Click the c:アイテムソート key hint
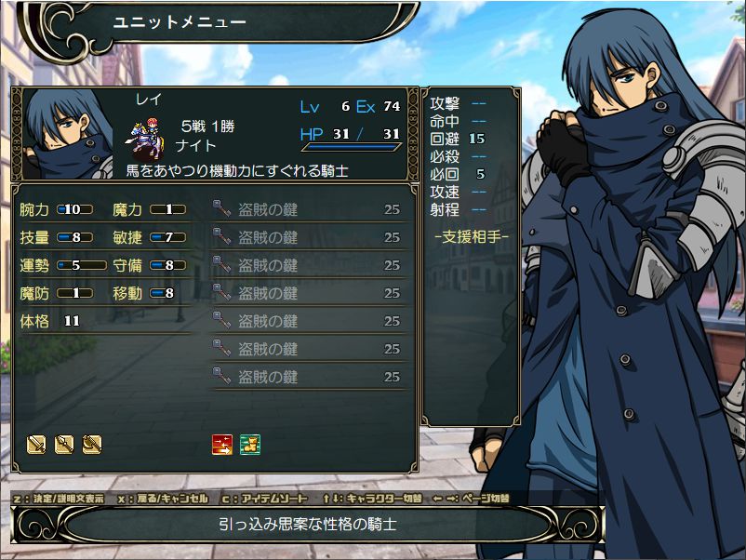The height and width of the screenshot is (560, 746). coord(265,499)
